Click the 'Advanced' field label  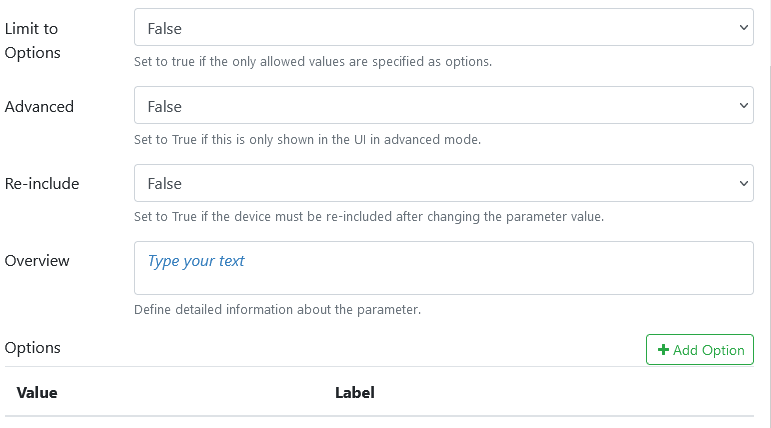(x=39, y=106)
